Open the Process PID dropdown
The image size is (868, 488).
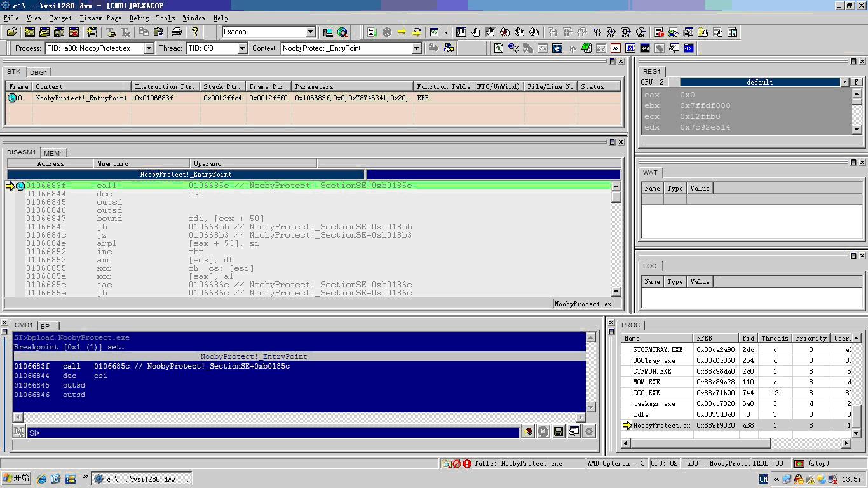click(x=149, y=48)
